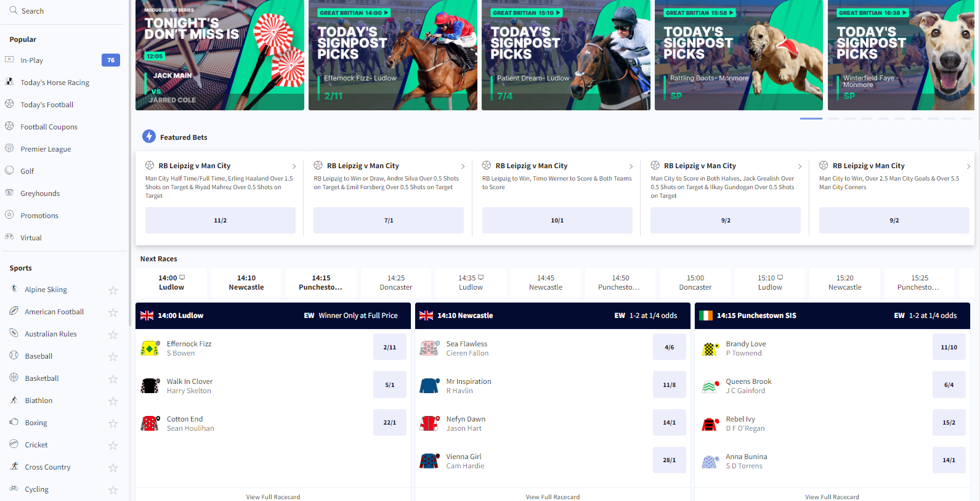Open the Virtual sports icon
The height and width of the screenshot is (501, 980).
tap(9, 237)
